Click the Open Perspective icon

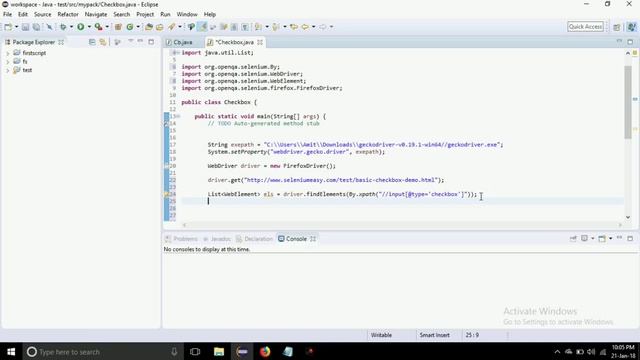[x=617, y=27]
